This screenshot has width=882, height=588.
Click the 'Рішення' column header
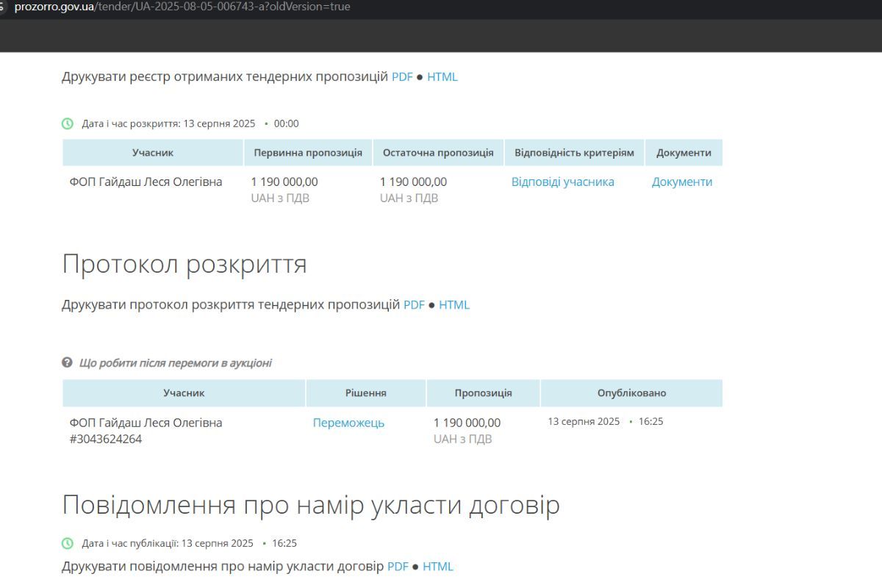(366, 393)
